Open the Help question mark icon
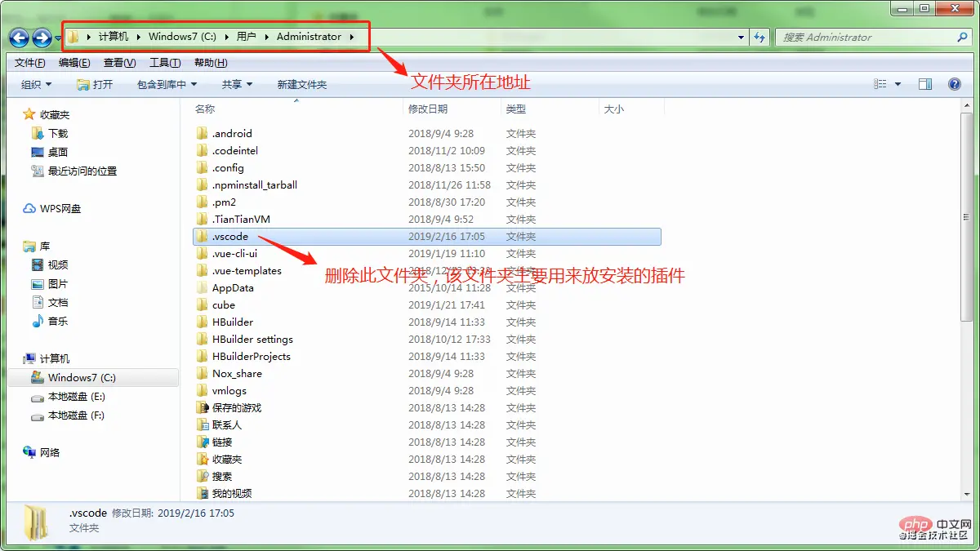Screen dimensions: 980x551 (x=954, y=84)
